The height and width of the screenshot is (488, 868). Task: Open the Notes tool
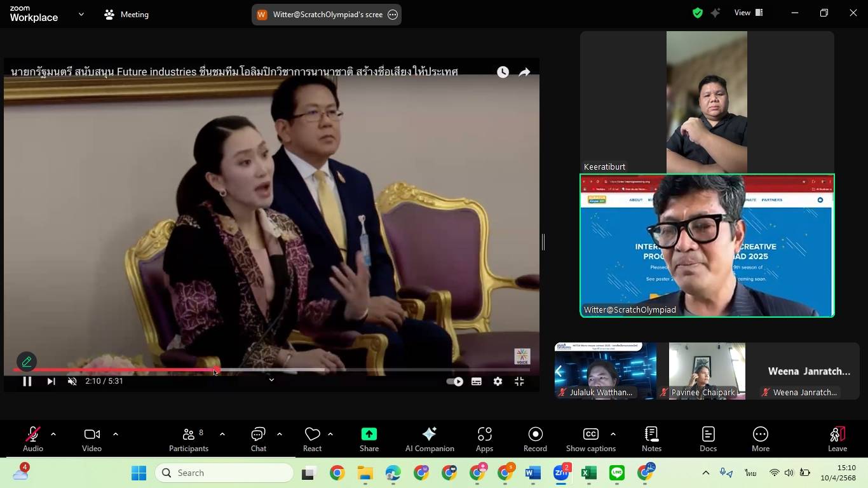(651, 439)
